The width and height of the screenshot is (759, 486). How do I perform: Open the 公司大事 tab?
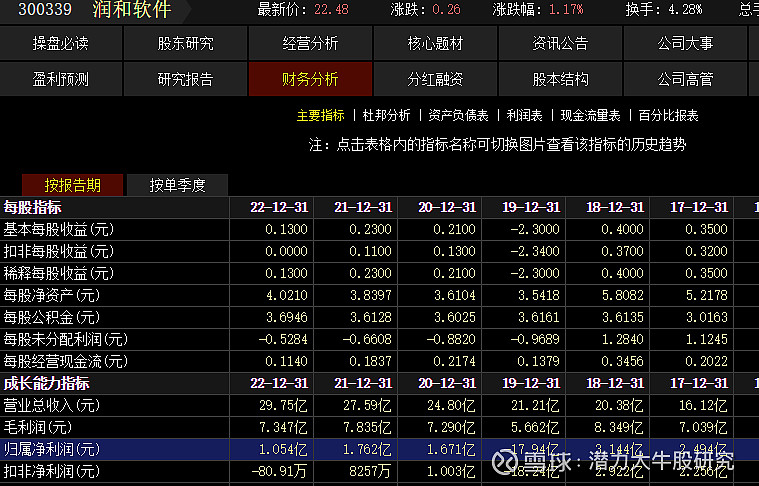pos(685,44)
